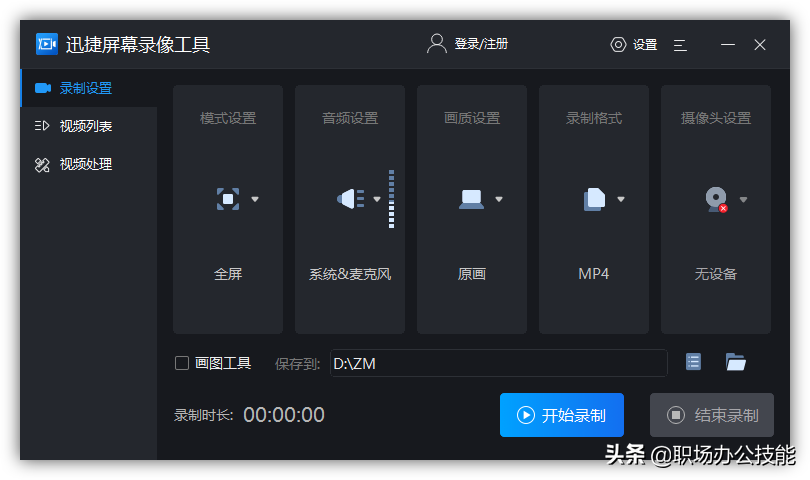This screenshot has width=810, height=480.
Task: Click the 摄像头设置 heading
Action: [715, 118]
